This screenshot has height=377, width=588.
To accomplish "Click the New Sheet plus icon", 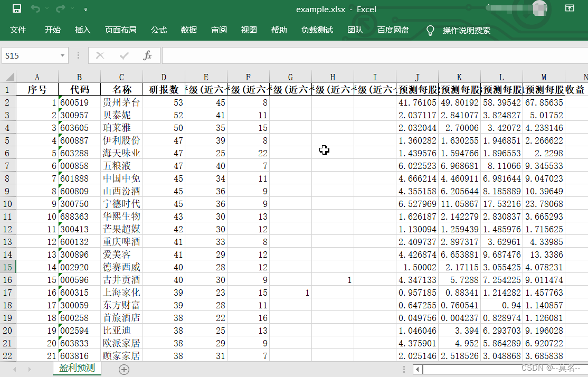I will [124, 370].
